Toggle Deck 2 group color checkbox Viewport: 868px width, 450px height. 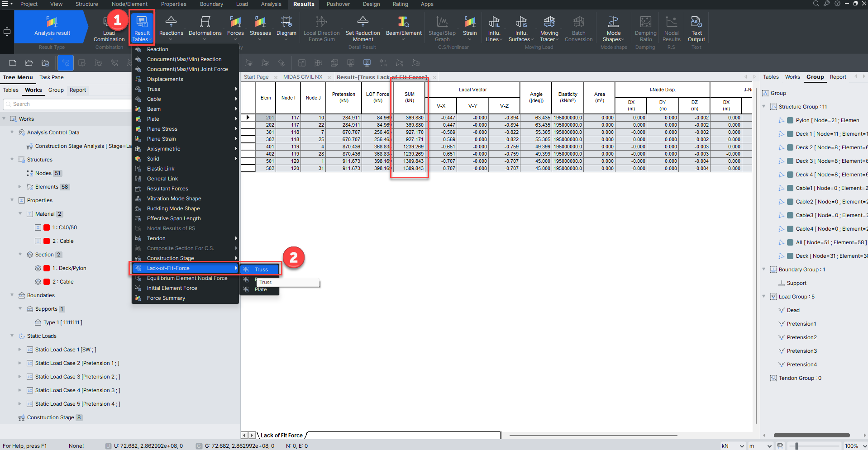click(790, 147)
